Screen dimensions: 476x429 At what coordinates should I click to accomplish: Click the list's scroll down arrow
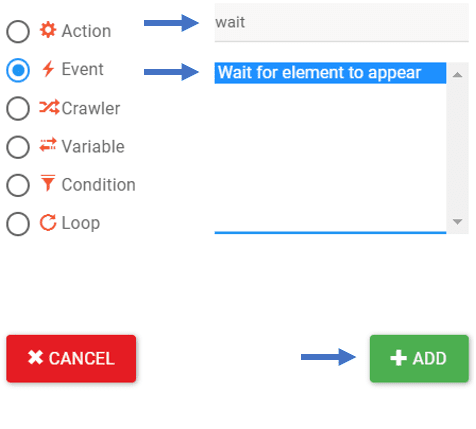[457, 221]
